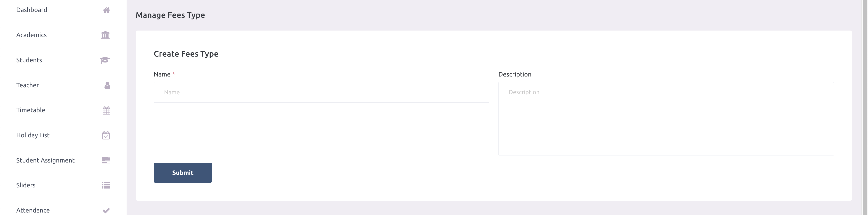Viewport: 868px width, 215px height.
Task: Open the Students page
Action: (29, 60)
